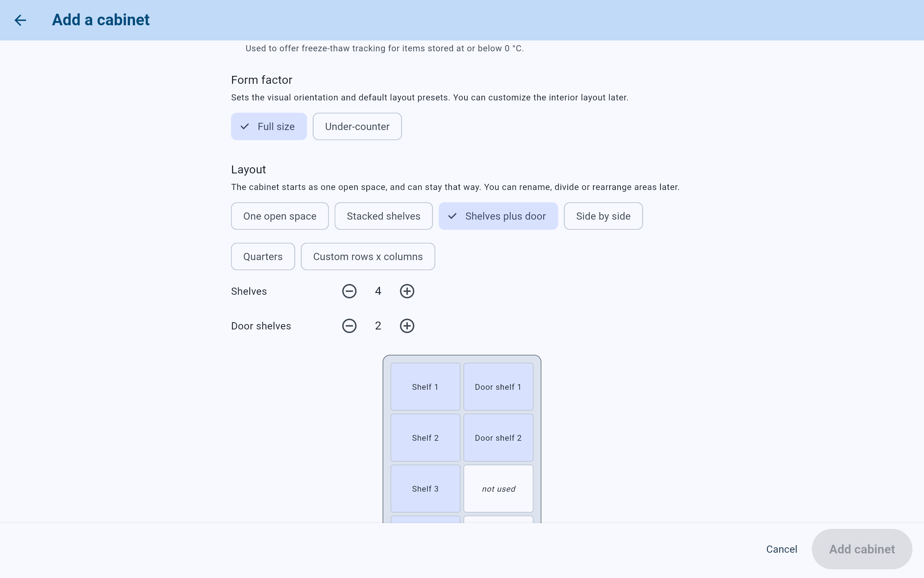This screenshot has width=924, height=578.
Task: Click the Shelf 1 preview cell
Action: (425, 387)
